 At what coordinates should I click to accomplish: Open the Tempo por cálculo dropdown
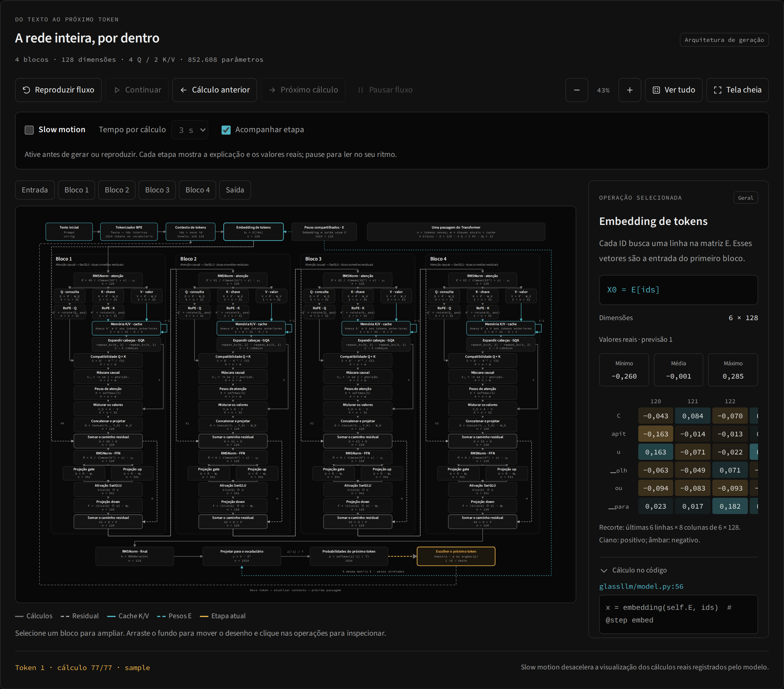[189, 130]
